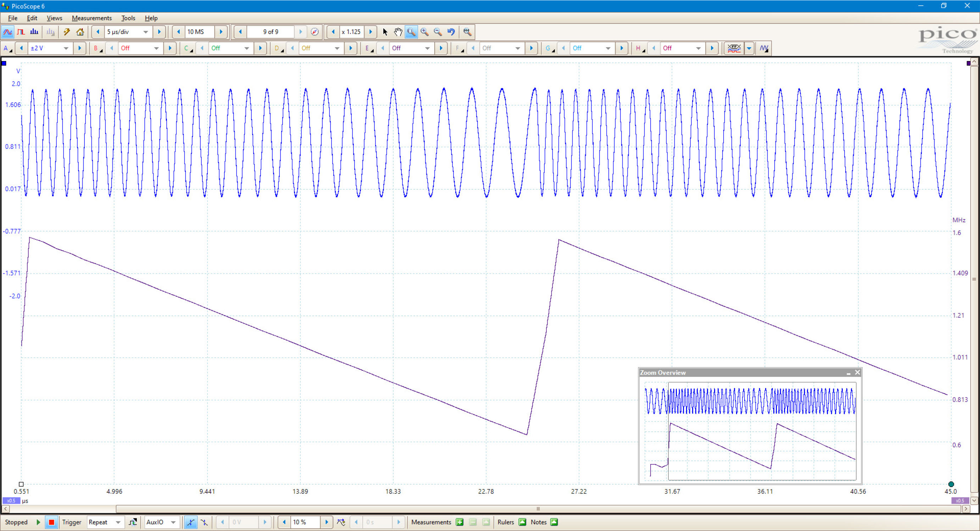The image size is (980, 531).
Task: Zoom to full view 100%
Action: pyautogui.click(x=468, y=32)
